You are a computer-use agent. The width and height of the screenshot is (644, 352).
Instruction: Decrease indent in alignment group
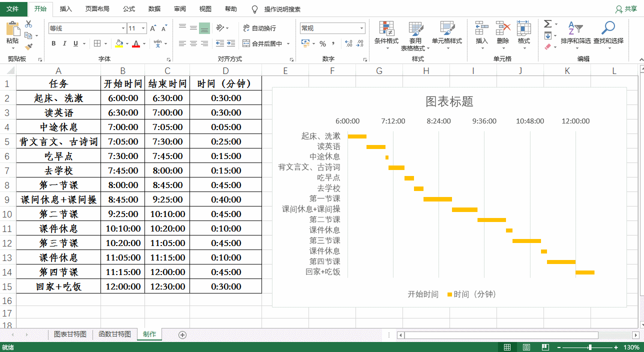coord(219,44)
